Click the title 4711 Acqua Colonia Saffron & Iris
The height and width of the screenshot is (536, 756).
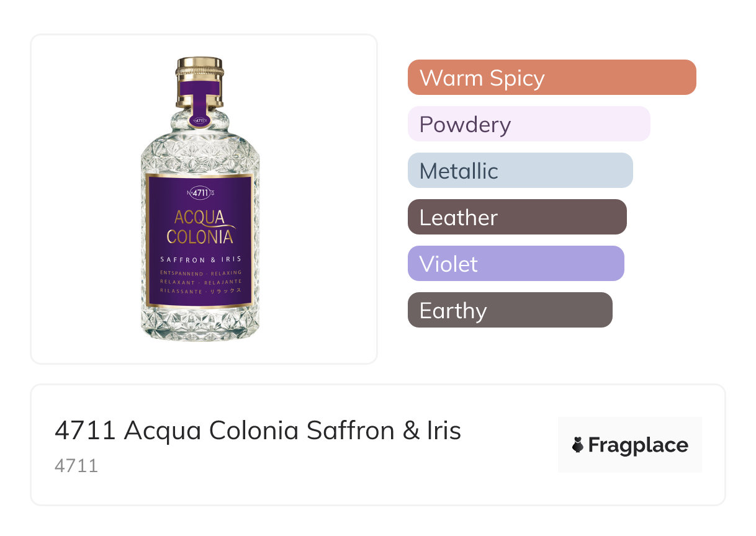tap(258, 431)
